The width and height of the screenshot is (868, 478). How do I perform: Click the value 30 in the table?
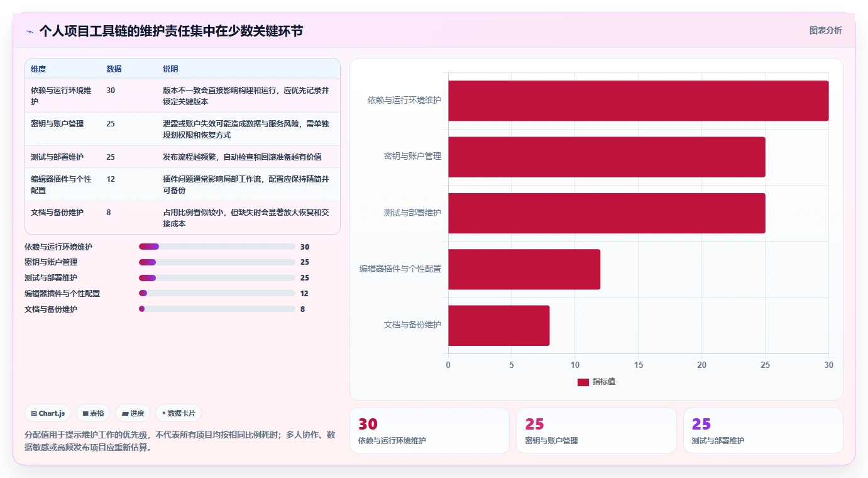[x=111, y=91]
